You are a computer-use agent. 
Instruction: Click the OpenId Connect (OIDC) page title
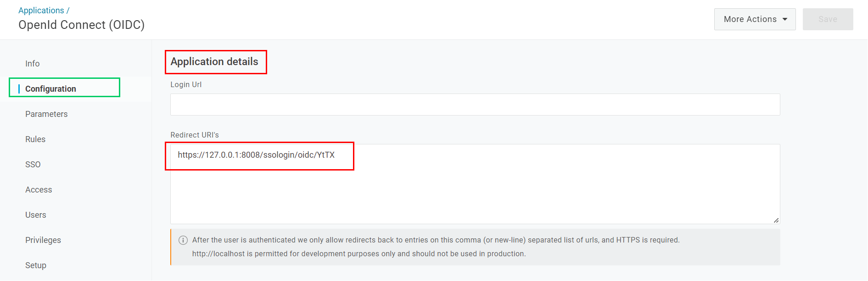pyautogui.click(x=81, y=25)
